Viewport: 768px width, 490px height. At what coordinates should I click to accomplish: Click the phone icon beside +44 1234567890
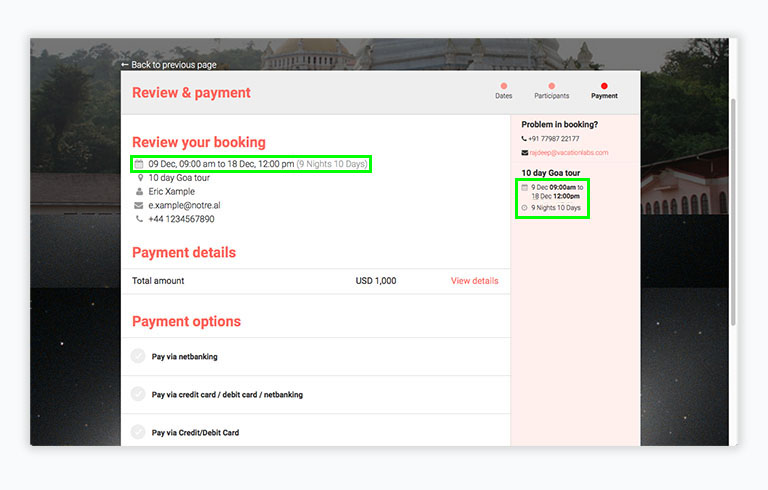[140, 220]
